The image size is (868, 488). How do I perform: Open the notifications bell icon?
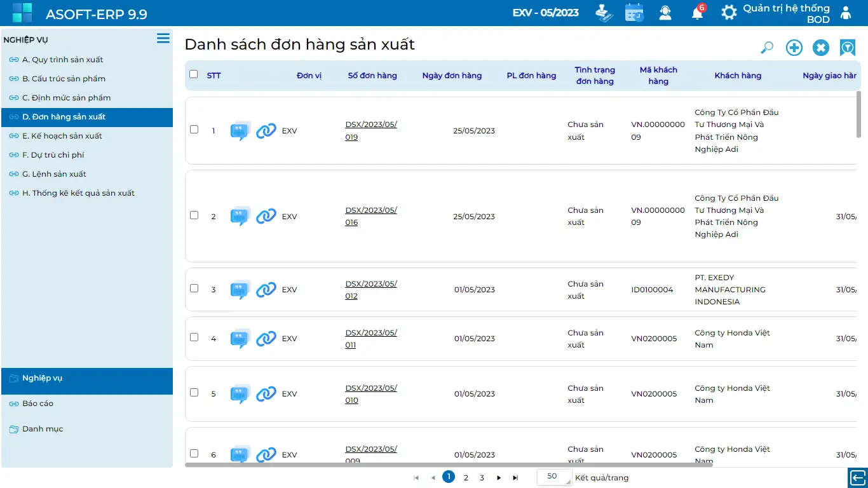(x=697, y=13)
